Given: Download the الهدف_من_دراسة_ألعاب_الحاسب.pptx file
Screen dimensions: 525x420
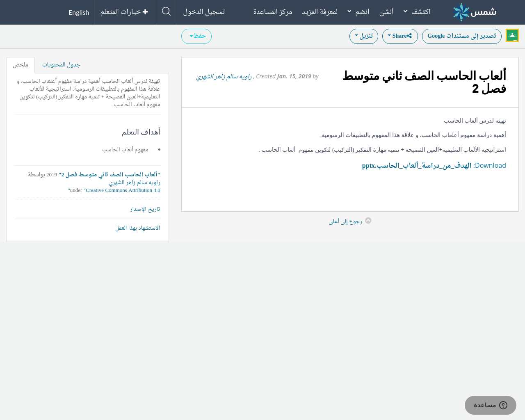Looking at the screenshot, I should pyautogui.click(x=417, y=165).
